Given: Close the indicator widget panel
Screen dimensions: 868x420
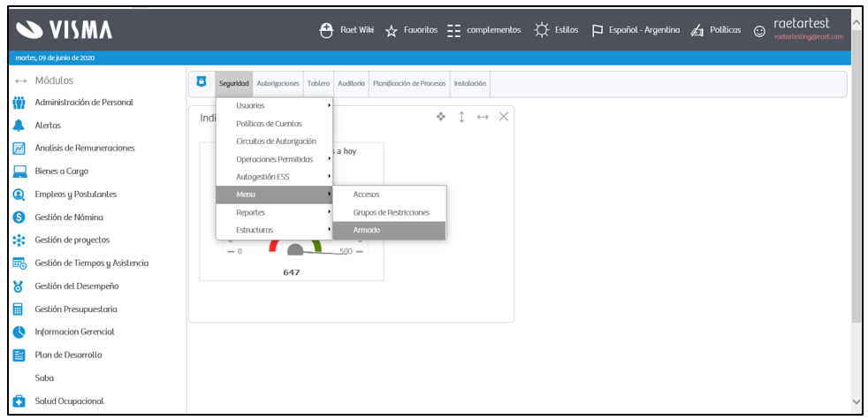Looking at the screenshot, I should pyautogui.click(x=504, y=117).
